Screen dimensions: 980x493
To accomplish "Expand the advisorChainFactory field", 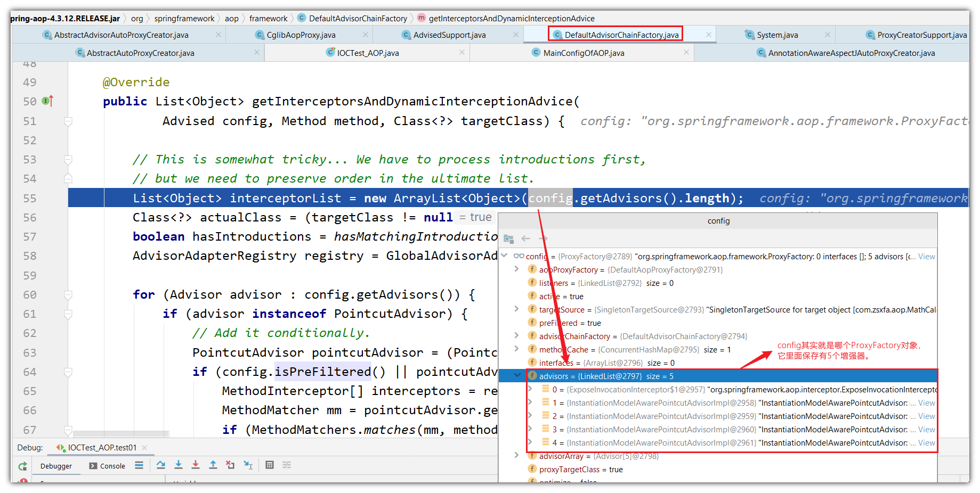I will click(x=516, y=335).
